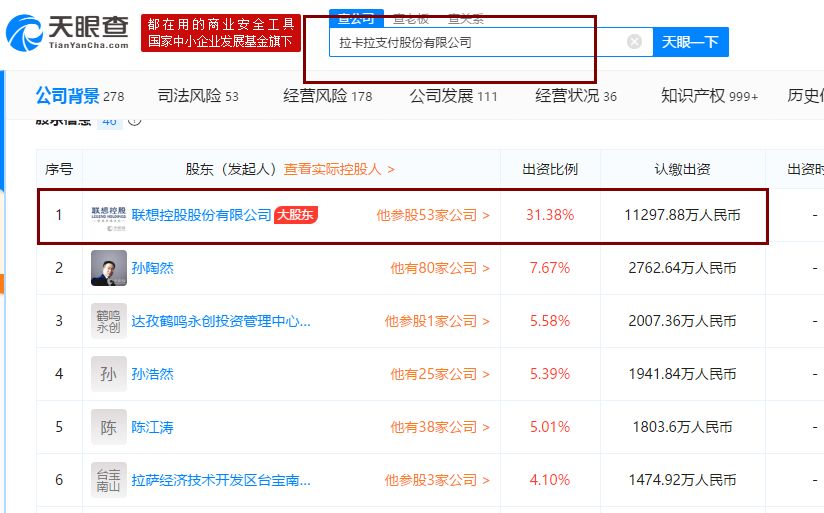The height and width of the screenshot is (513, 824).
Task: Open the 司法风险 53 tab
Action: coord(198,96)
